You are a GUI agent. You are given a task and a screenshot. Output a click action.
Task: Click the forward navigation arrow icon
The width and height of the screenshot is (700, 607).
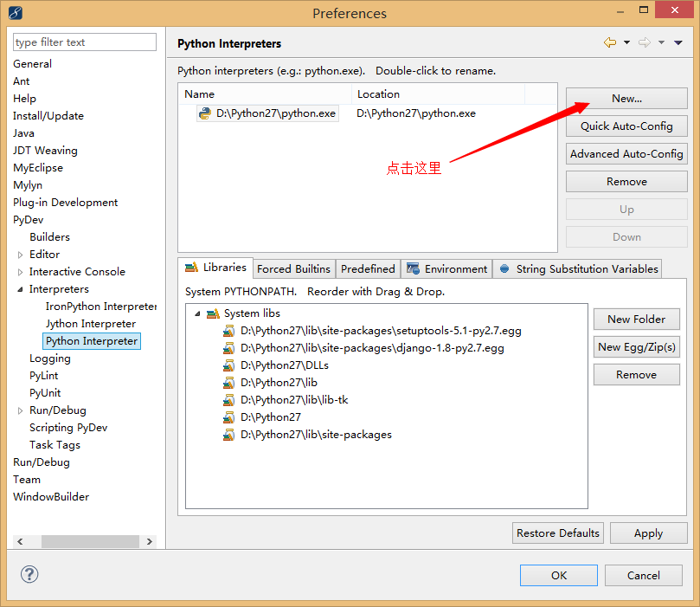pos(645,42)
